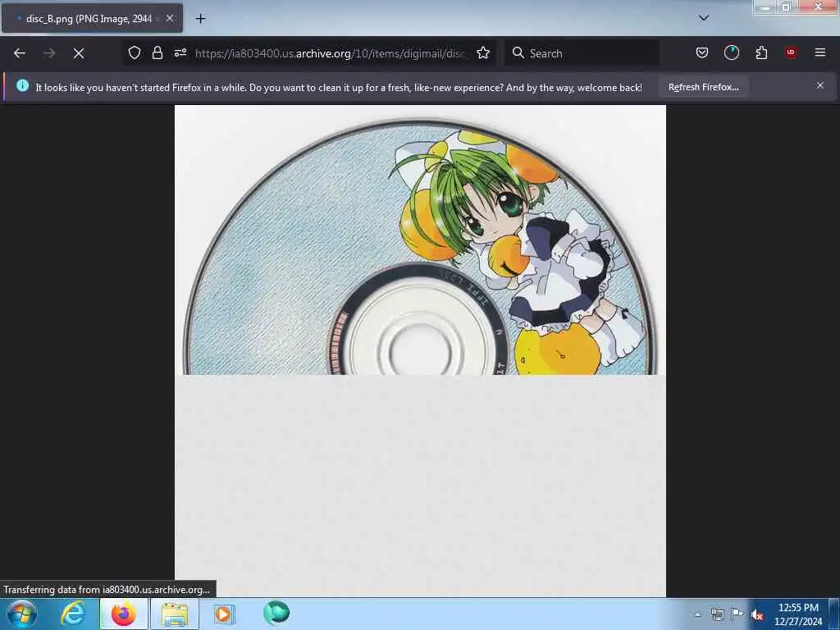Save page to Pocket
Image resolution: width=840 pixels, height=630 pixels.
[x=702, y=52]
